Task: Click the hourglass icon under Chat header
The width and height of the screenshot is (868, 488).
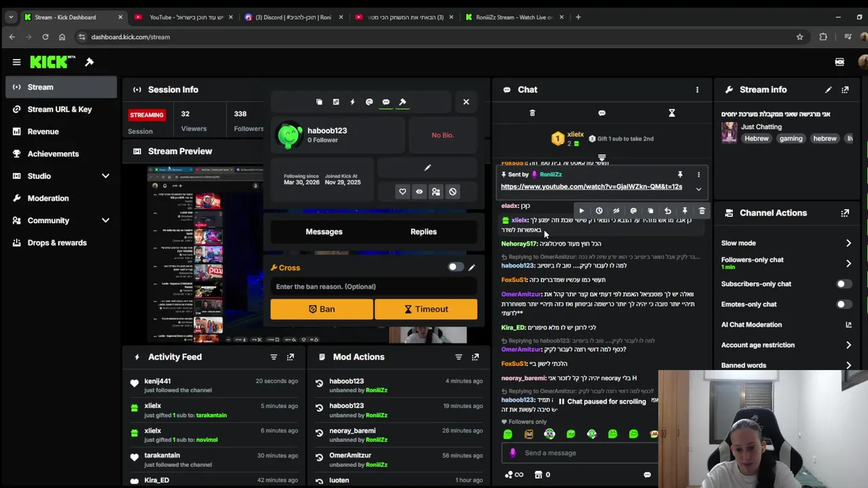Action: (x=672, y=113)
